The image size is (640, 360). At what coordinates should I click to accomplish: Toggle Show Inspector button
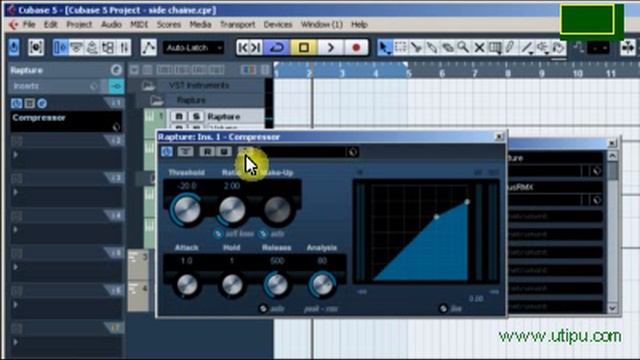click(60, 48)
